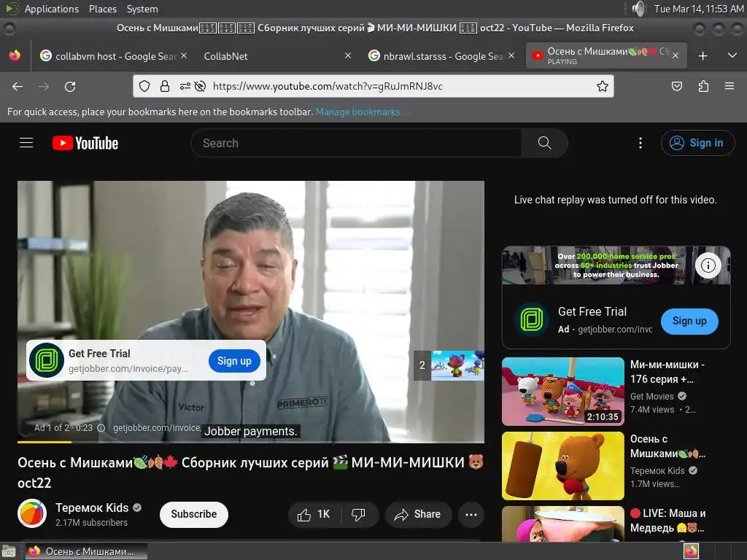
Task: Click the Jobber logo in the video ad overlay
Action: point(46,360)
